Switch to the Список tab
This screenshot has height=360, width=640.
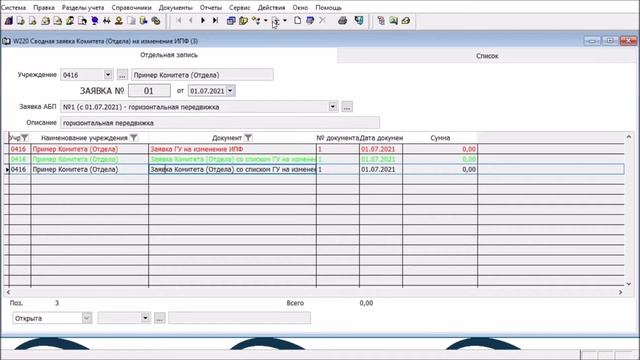pyautogui.click(x=487, y=56)
